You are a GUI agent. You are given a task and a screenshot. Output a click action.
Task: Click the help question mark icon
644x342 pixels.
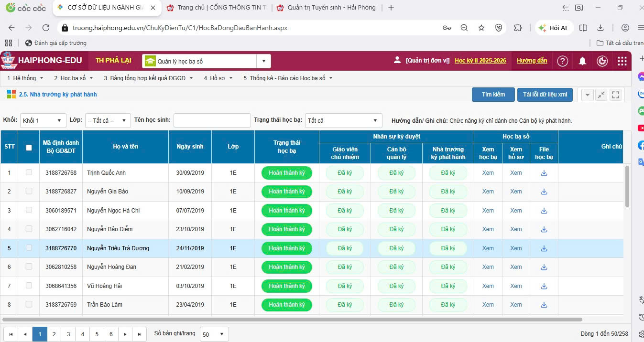[563, 61]
